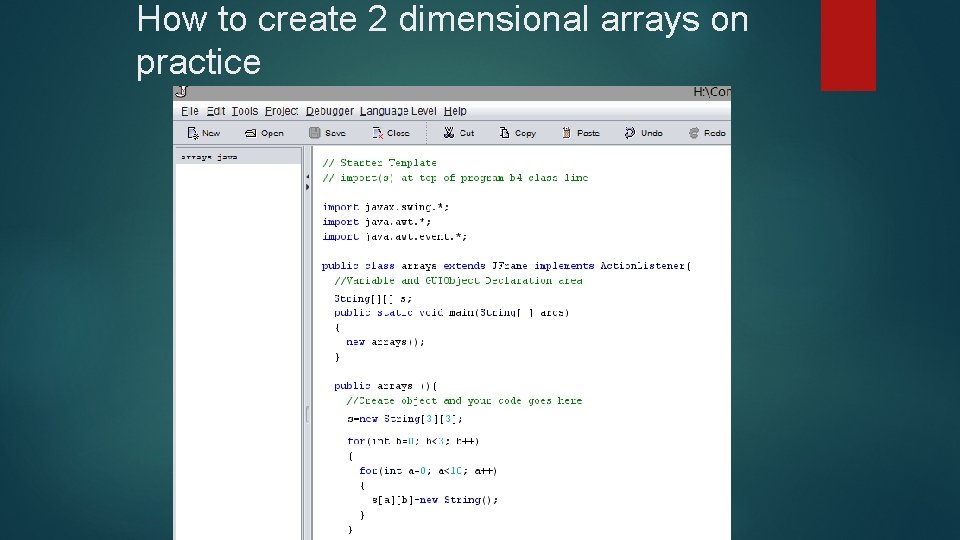The height and width of the screenshot is (540, 960).
Task: Click the Copy toolbar button
Action: (x=517, y=133)
